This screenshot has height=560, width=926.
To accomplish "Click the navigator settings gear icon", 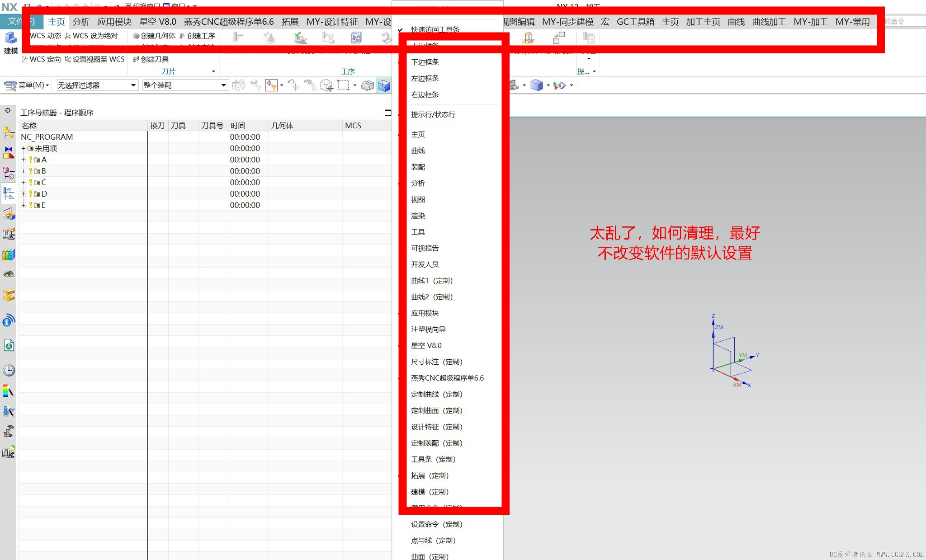I will click(8, 111).
